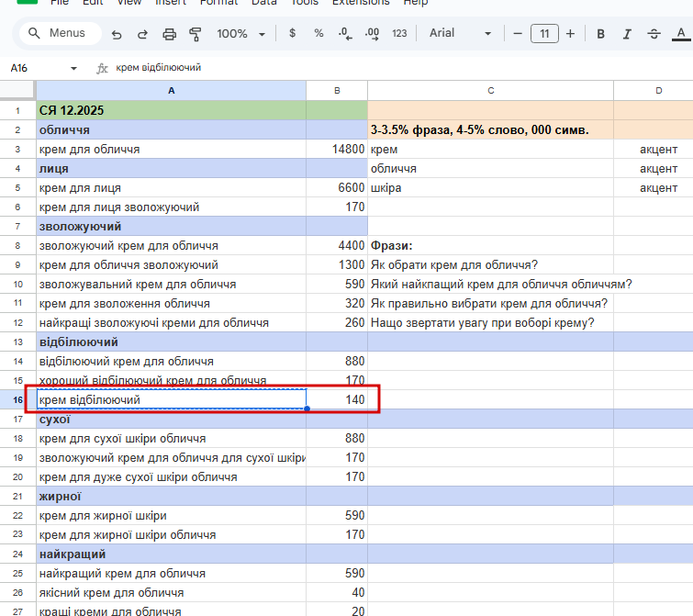Click the Redo arrow icon
Image resolution: width=693 pixels, height=616 pixels.
point(142,34)
